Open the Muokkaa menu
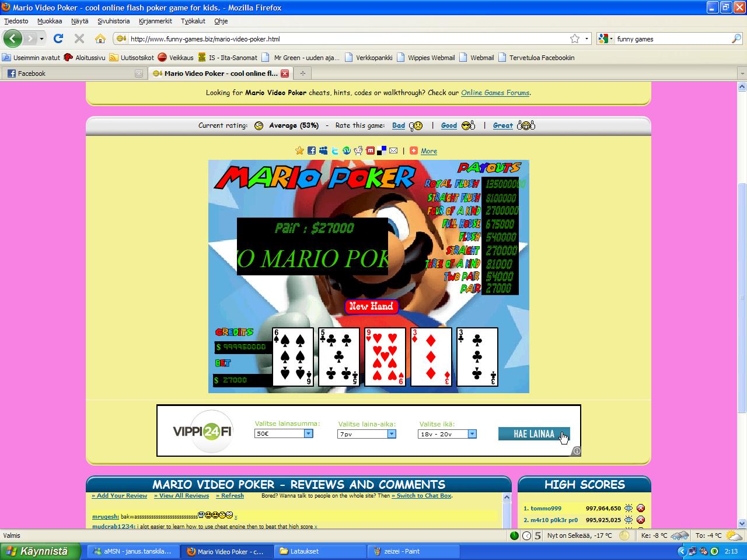The height and width of the screenshot is (560, 747). point(50,21)
